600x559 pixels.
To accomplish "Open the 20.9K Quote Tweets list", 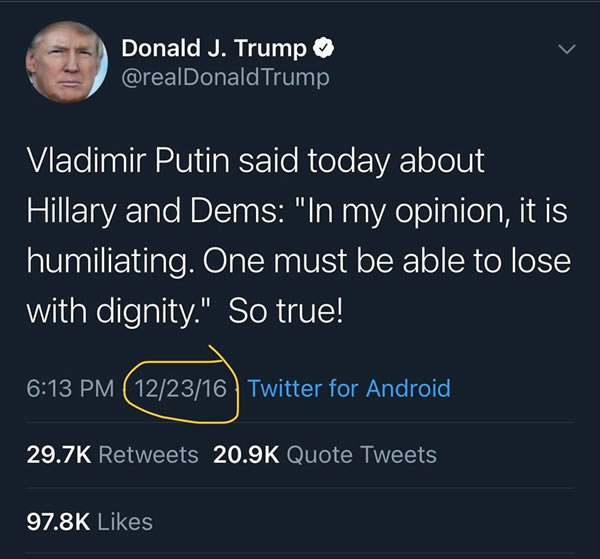I will [x=325, y=455].
